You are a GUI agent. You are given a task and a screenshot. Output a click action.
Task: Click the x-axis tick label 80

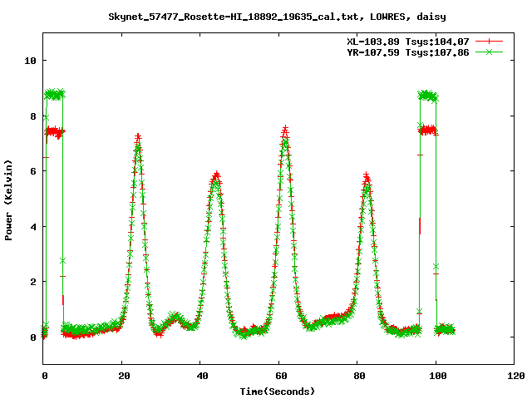[x=360, y=376]
